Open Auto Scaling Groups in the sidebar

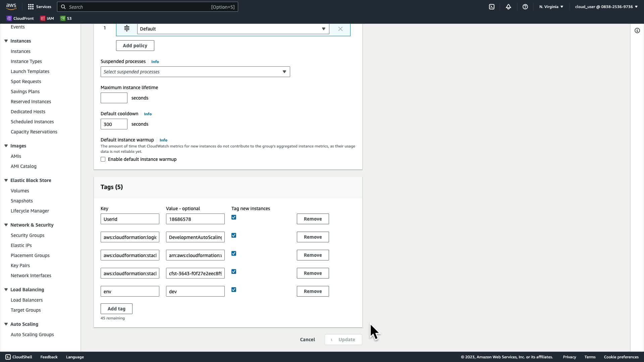(x=32, y=335)
